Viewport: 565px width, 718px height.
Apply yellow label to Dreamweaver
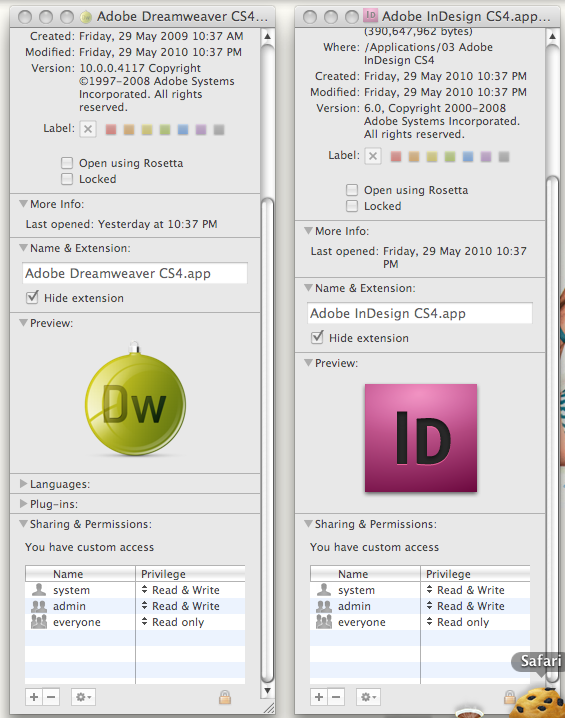(147, 130)
